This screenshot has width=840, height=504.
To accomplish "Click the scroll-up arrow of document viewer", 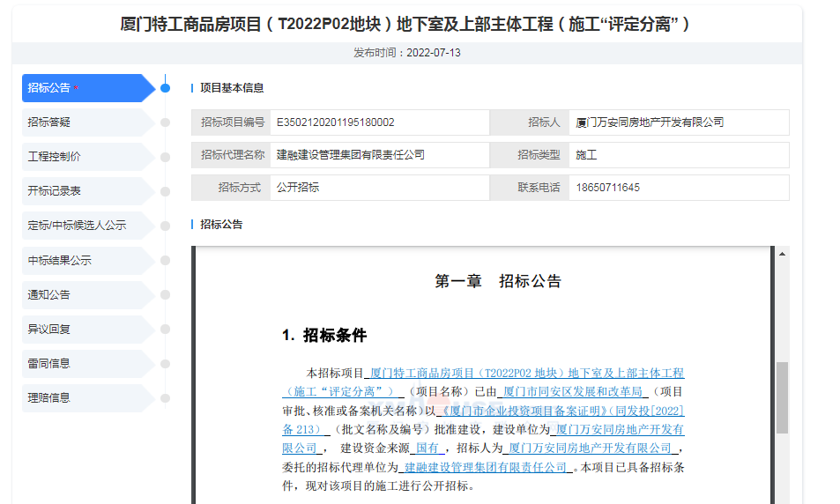I will [x=781, y=255].
